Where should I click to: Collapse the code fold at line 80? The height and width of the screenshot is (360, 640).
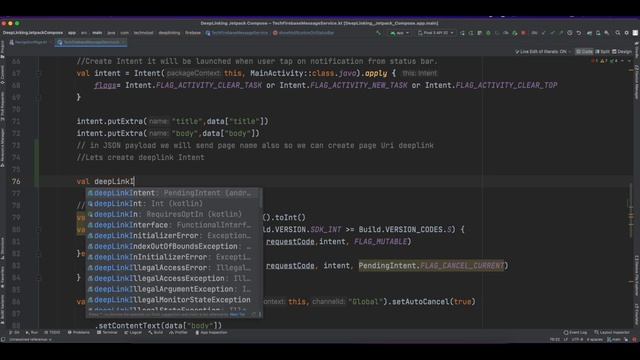click(40, 229)
